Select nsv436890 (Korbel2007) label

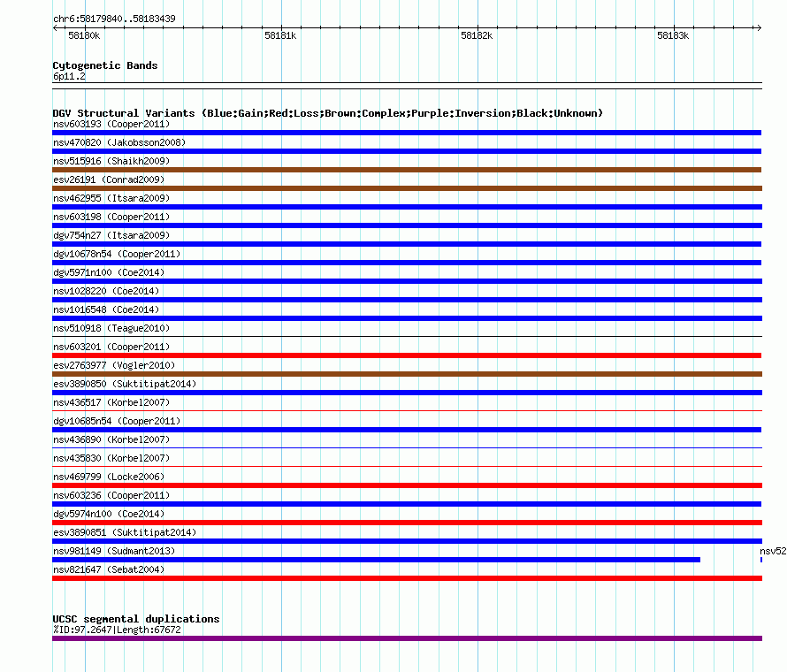pos(111,439)
